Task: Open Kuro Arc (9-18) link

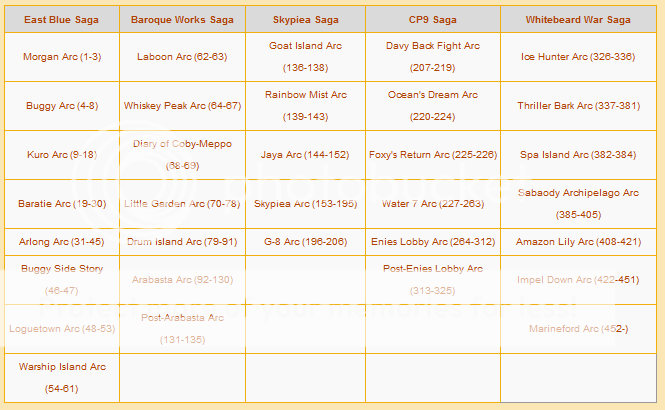Action: [x=62, y=155]
